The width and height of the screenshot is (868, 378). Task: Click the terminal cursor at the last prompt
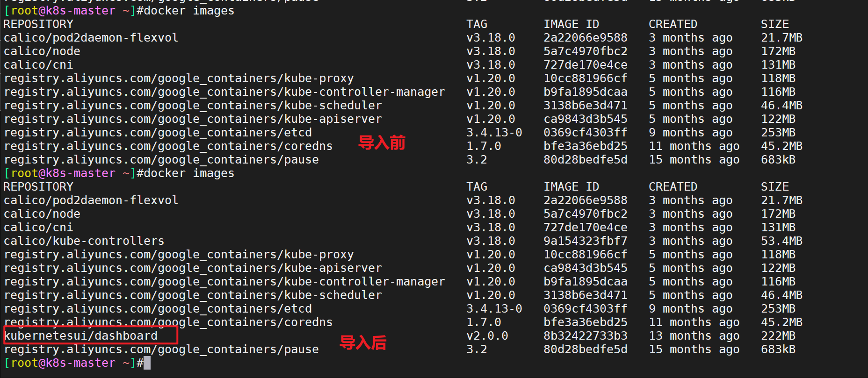coord(147,363)
